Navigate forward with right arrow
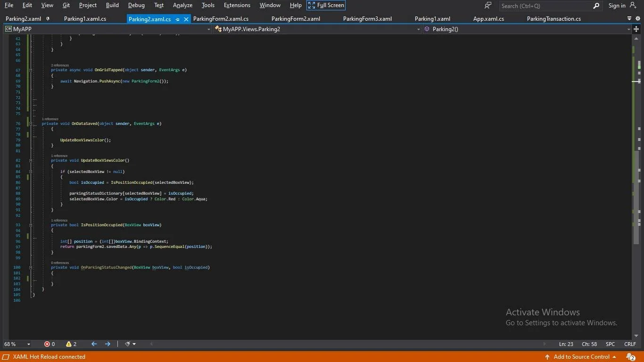This screenshot has width=644, height=362. coord(107,344)
